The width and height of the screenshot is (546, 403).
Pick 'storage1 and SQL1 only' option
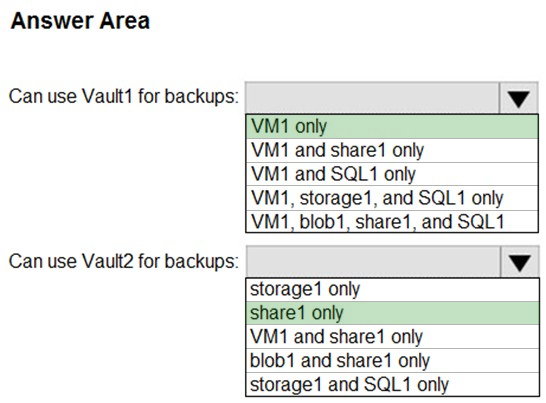[x=392, y=385]
